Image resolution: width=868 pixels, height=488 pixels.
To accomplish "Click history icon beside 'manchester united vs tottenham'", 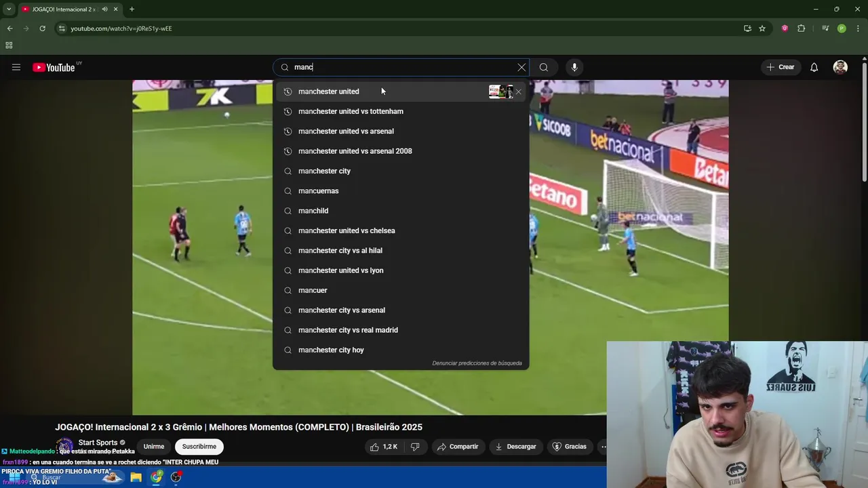I will coord(288,111).
